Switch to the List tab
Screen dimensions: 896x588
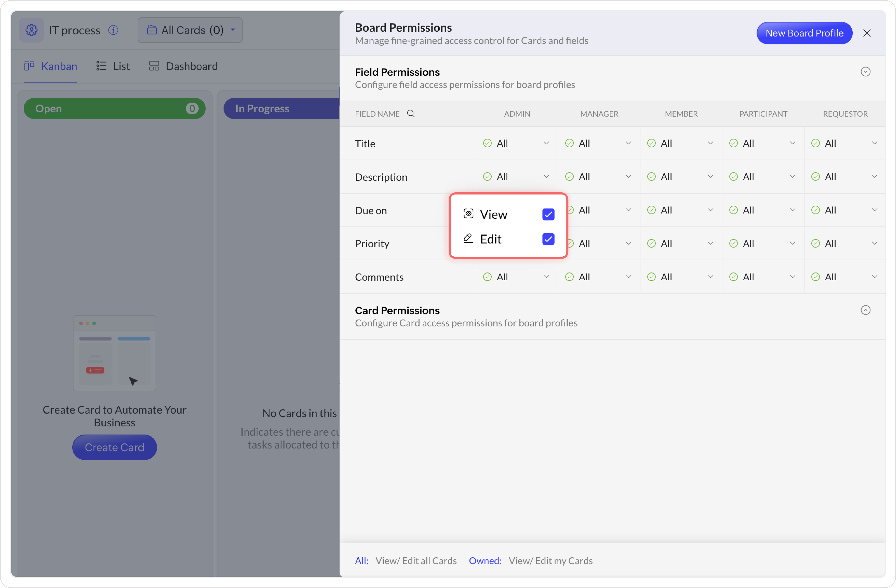(121, 66)
